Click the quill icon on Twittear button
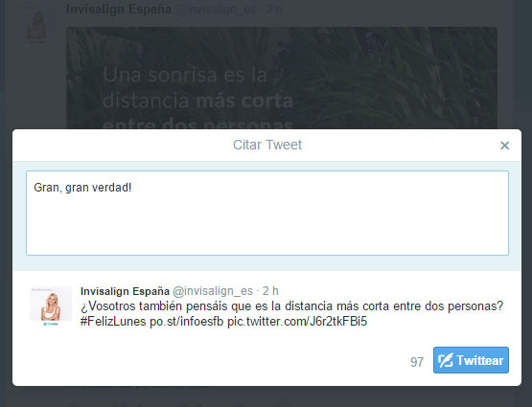The width and height of the screenshot is (532, 407). (445, 360)
